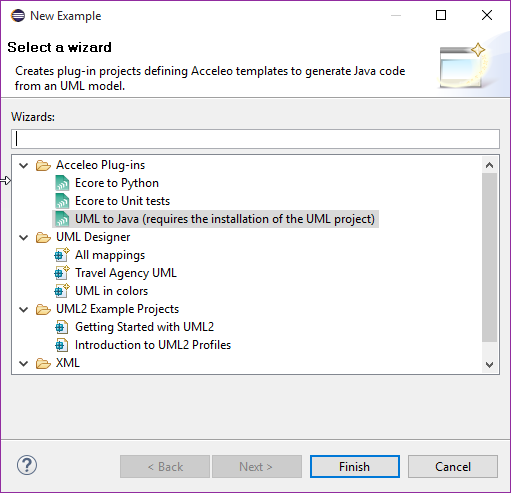Select Introduction to UML2 Profiles item
The width and height of the screenshot is (511, 493).
[x=153, y=345]
